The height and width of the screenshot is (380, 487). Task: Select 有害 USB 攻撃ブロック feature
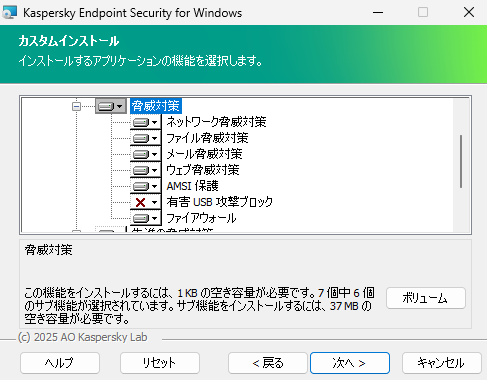click(220, 202)
